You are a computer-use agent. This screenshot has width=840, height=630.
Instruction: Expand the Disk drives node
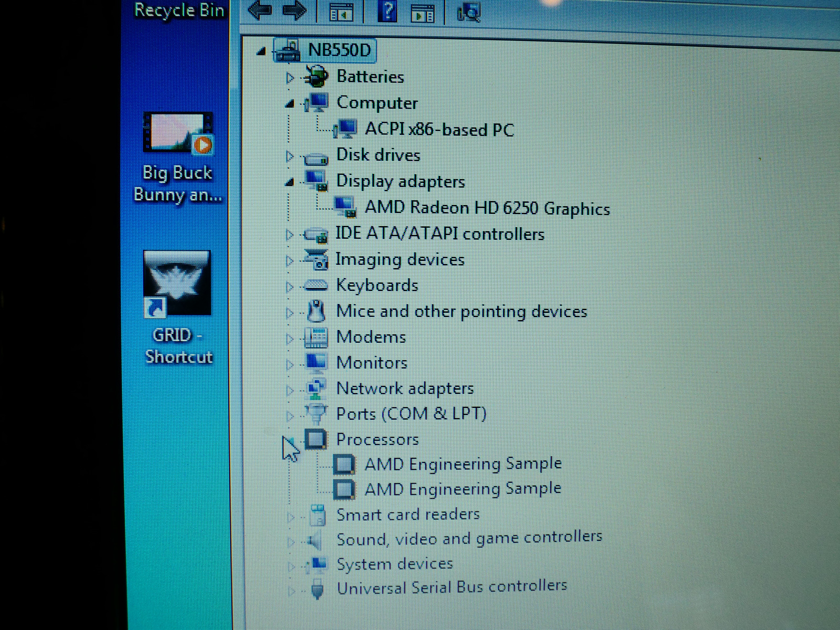click(289, 156)
